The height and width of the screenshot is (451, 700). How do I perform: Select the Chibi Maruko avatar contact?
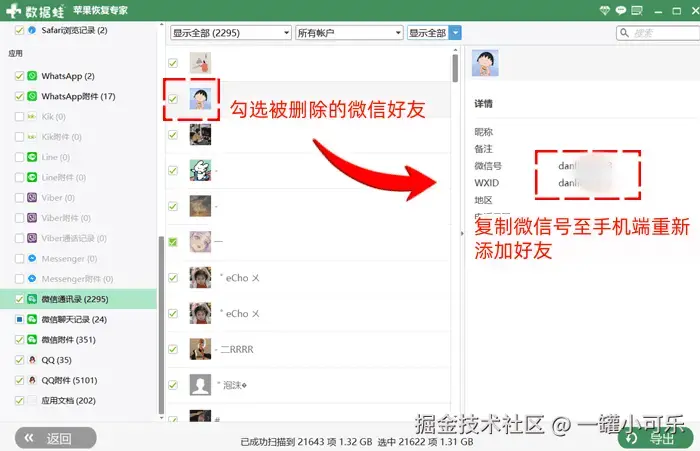(200, 99)
